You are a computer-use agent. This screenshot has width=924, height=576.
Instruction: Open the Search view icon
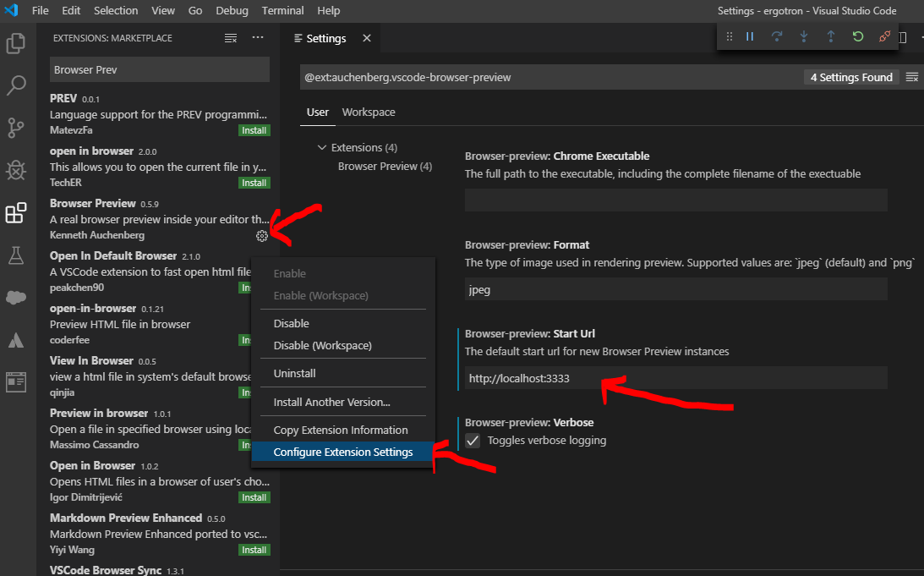(x=16, y=85)
